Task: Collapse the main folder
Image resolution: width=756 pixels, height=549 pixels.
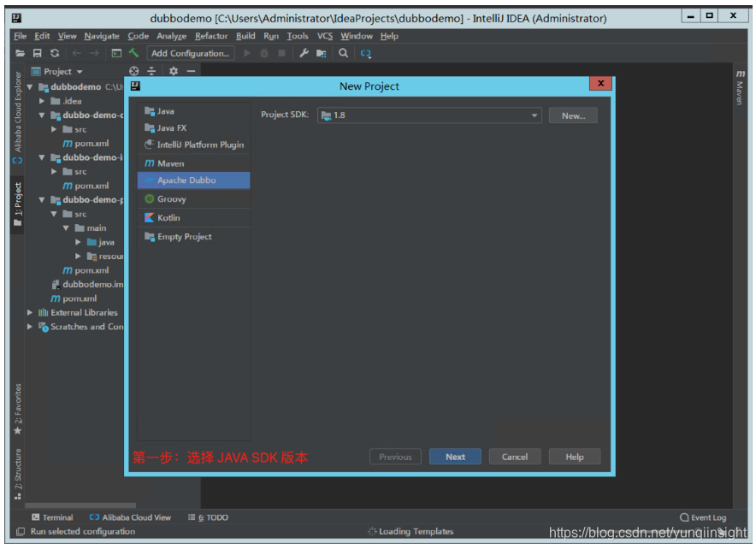Action: click(x=66, y=228)
